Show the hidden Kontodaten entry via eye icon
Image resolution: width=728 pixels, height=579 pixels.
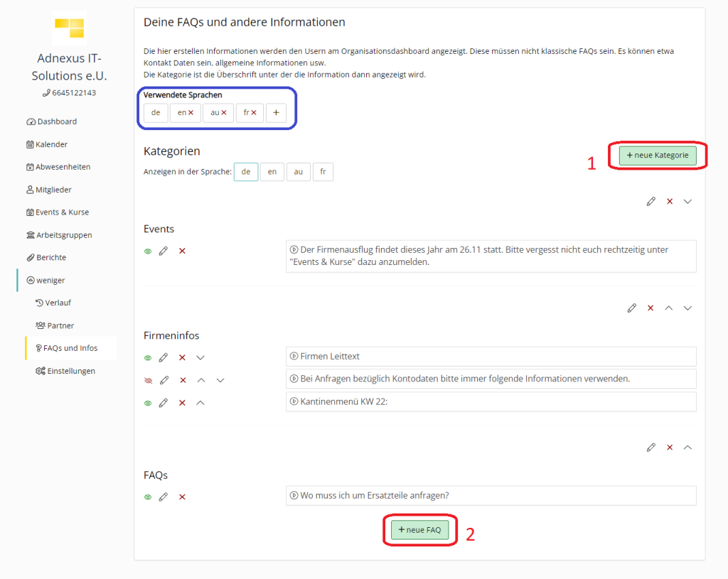[x=148, y=380]
